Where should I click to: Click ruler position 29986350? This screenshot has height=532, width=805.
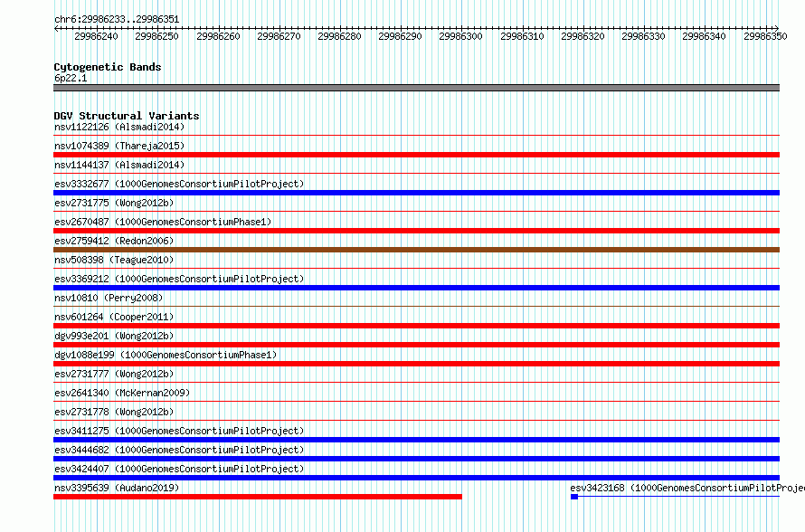(765, 36)
